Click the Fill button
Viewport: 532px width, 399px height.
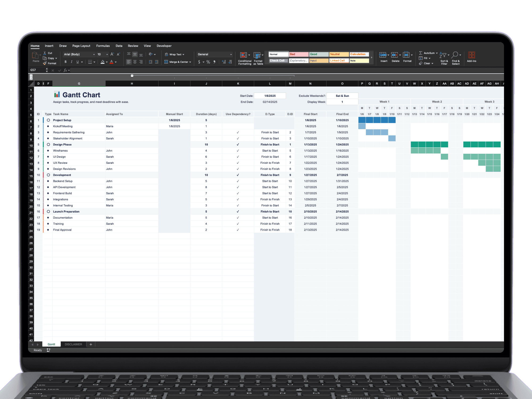424,58
